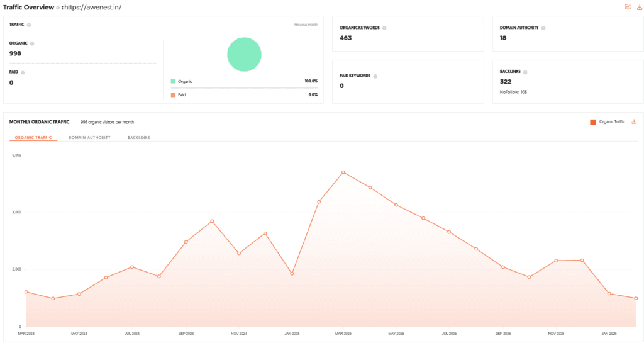Toggle the Organic Traffic legend series square
The image size is (644, 343).
click(x=592, y=122)
